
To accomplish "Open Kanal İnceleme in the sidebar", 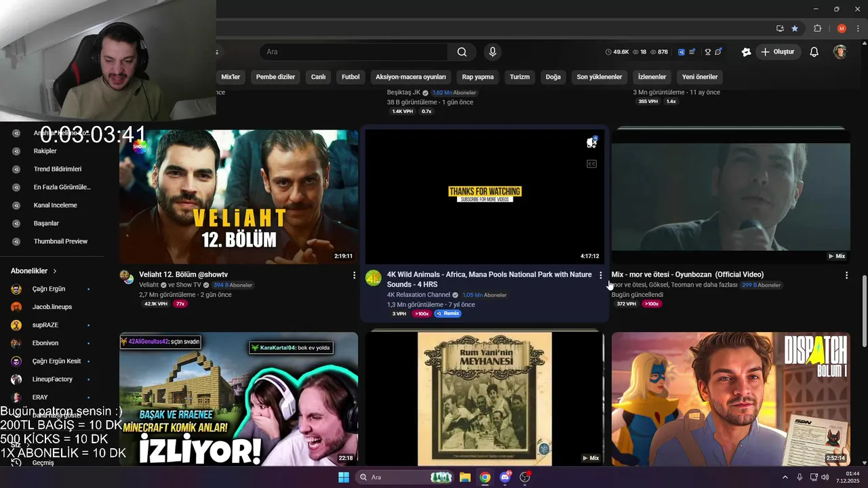I will tap(55, 205).
